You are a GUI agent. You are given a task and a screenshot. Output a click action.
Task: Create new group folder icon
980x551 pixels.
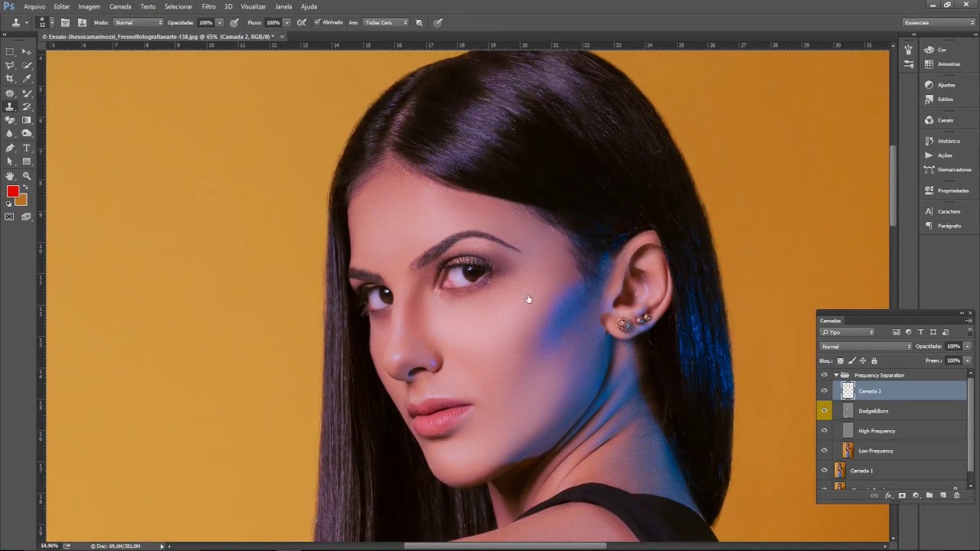tap(929, 495)
